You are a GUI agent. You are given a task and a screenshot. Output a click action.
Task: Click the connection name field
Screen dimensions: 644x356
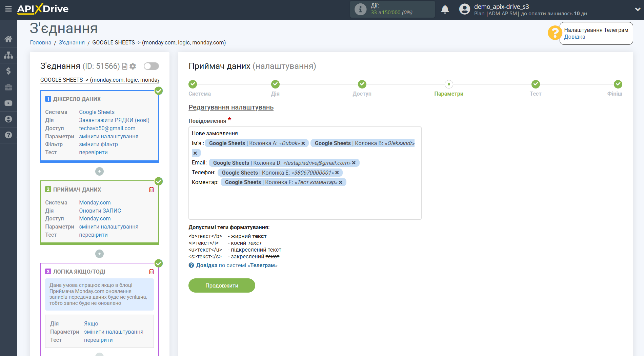tap(99, 80)
